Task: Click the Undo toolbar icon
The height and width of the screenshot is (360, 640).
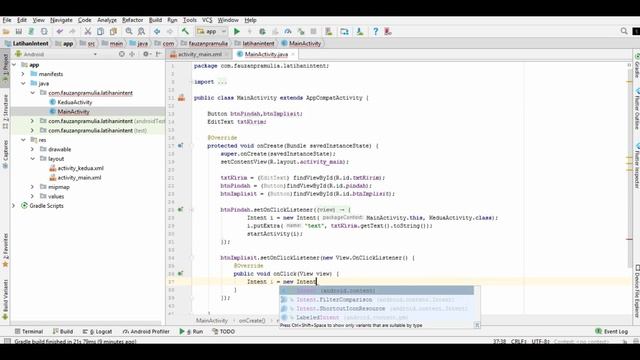Action: pyautogui.click(x=60, y=31)
